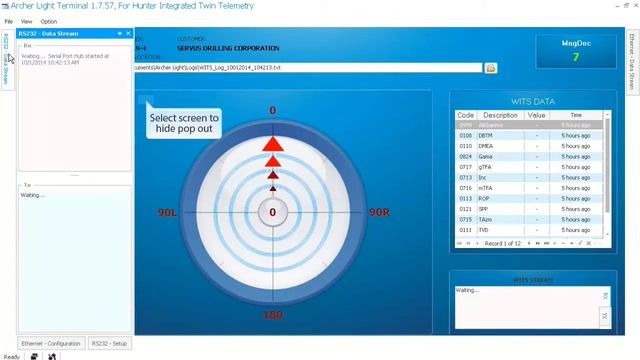Click the RS232 - Setup button
The width and height of the screenshot is (640, 360).
click(x=109, y=343)
